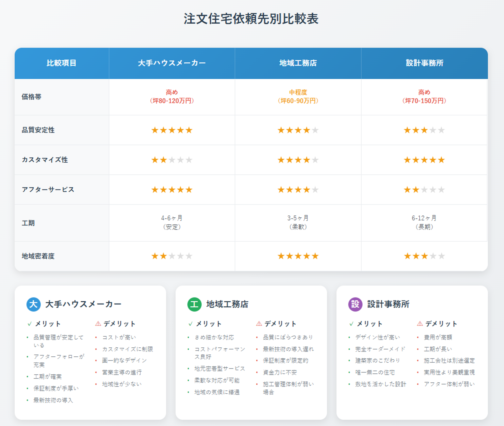Image resolution: width=504 pixels, height=426 pixels.
Task: Click the green 工 circle icon
Action: point(194,304)
